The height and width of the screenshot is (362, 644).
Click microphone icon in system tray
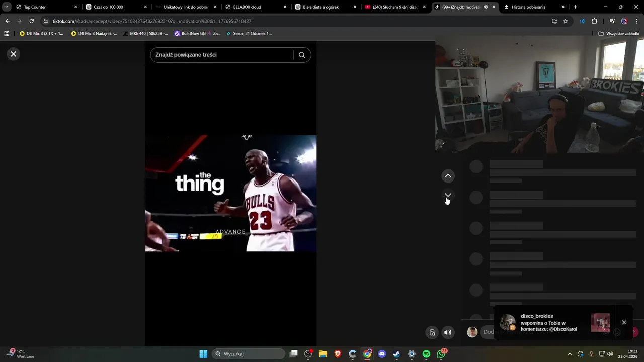[x=591, y=354]
